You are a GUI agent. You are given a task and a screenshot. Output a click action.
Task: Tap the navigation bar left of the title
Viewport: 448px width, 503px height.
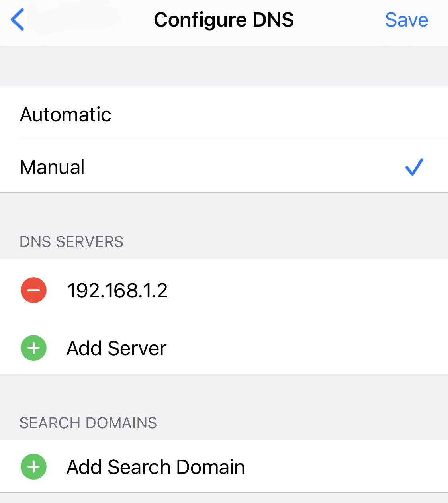[x=88, y=20]
